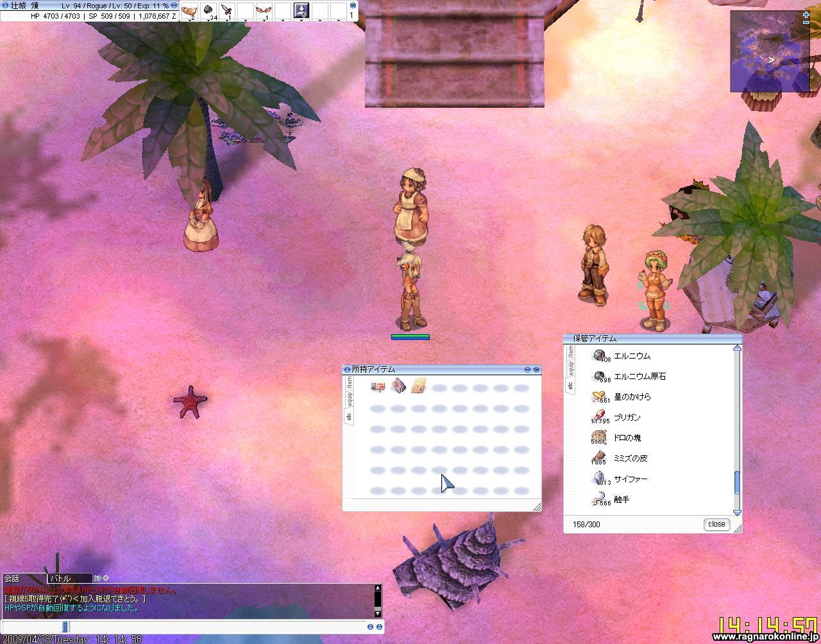Screen dimensions: 821x644
Task: Add a new chat tab with plus
Action: [106, 578]
